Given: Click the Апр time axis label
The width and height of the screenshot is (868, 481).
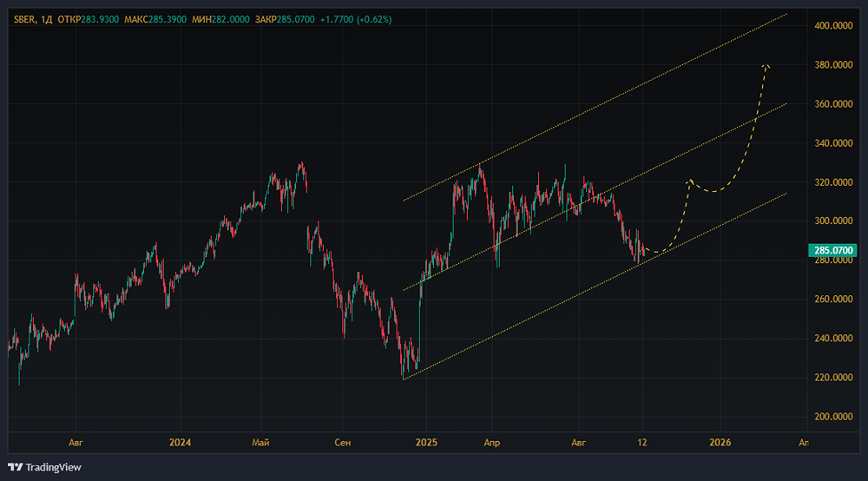Looking at the screenshot, I should 491,442.
